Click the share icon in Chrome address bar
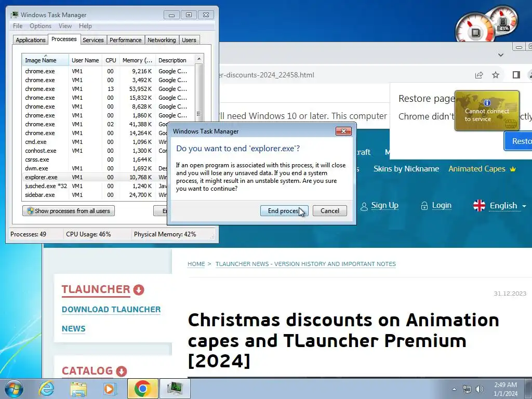This screenshot has height=399, width=532. coord(478,75)
